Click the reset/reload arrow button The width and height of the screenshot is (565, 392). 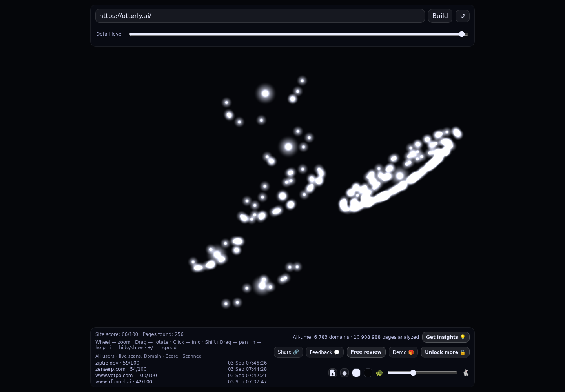[462, 16]
